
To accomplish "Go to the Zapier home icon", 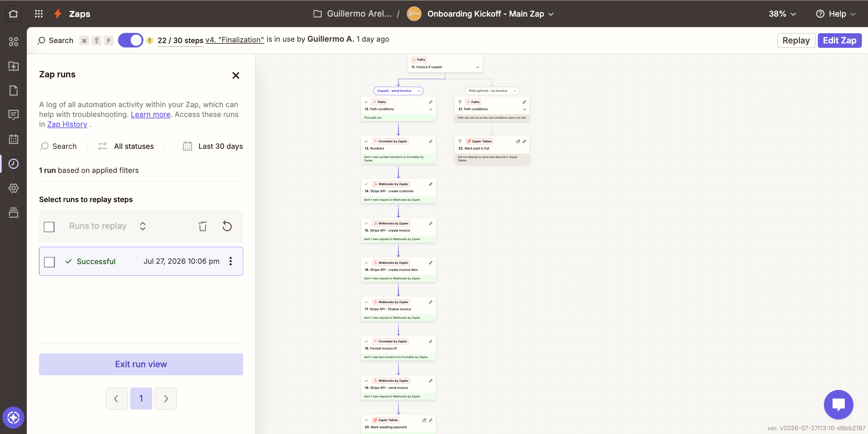I will (x=14, y=14).
